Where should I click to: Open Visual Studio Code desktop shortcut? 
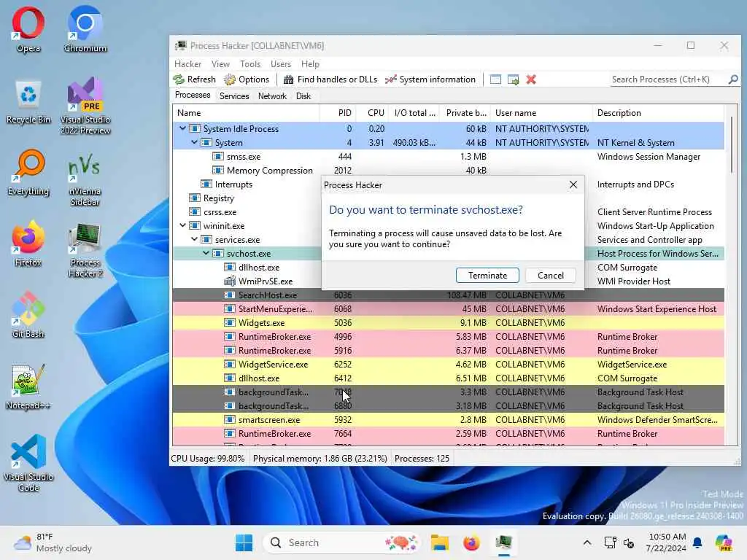coord(28,463)
